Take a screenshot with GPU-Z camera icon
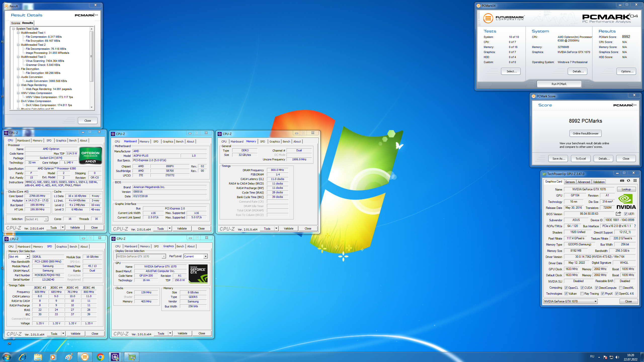This screenshot has width=644, height=362. tap(622, 180)
